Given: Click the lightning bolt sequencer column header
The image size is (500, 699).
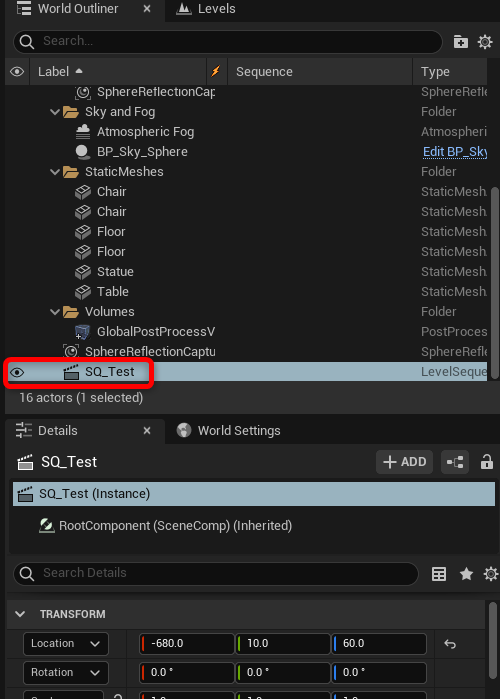Looking at the screenshot, I should point(216,71).
